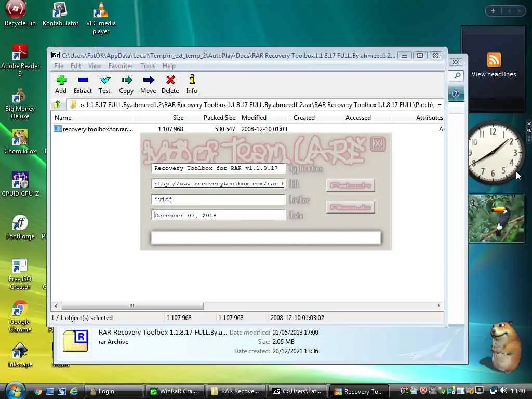Click the Extract toolbar icon
532x399 pixels.
pos(83,84)
